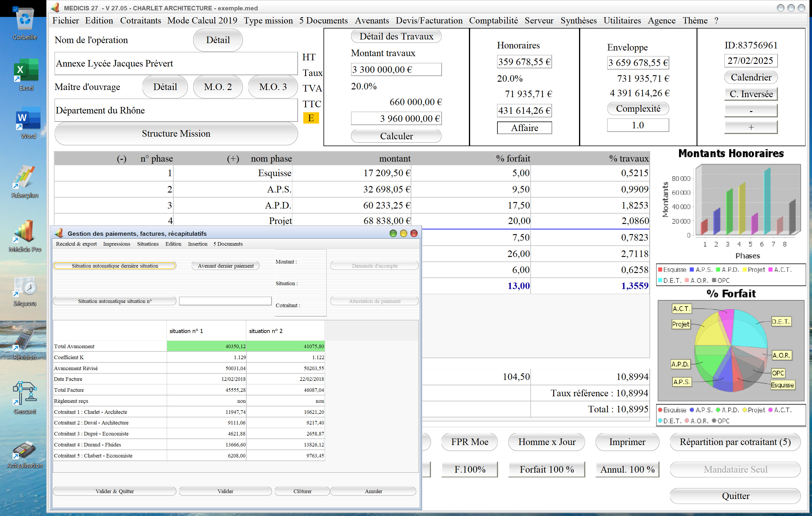This screenshot has height=516, width=812.
Task: Open Recalcul & export menu
Action: (x=76, y=244)
